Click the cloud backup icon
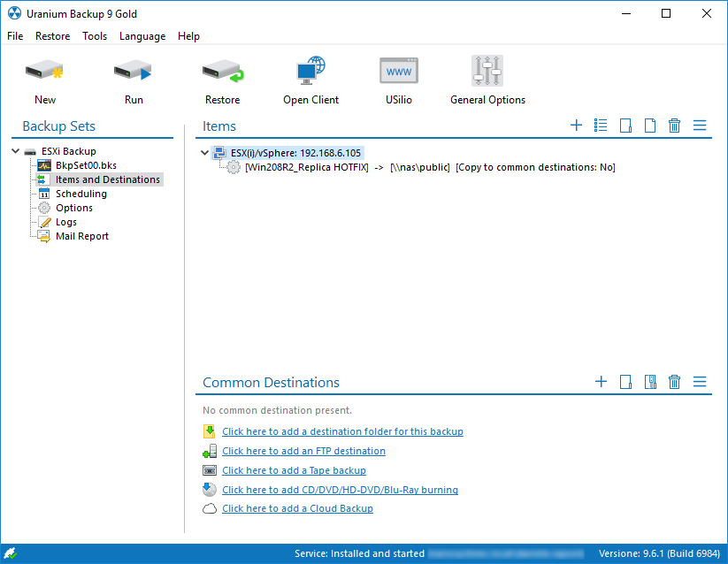 (x=210, y=509)
